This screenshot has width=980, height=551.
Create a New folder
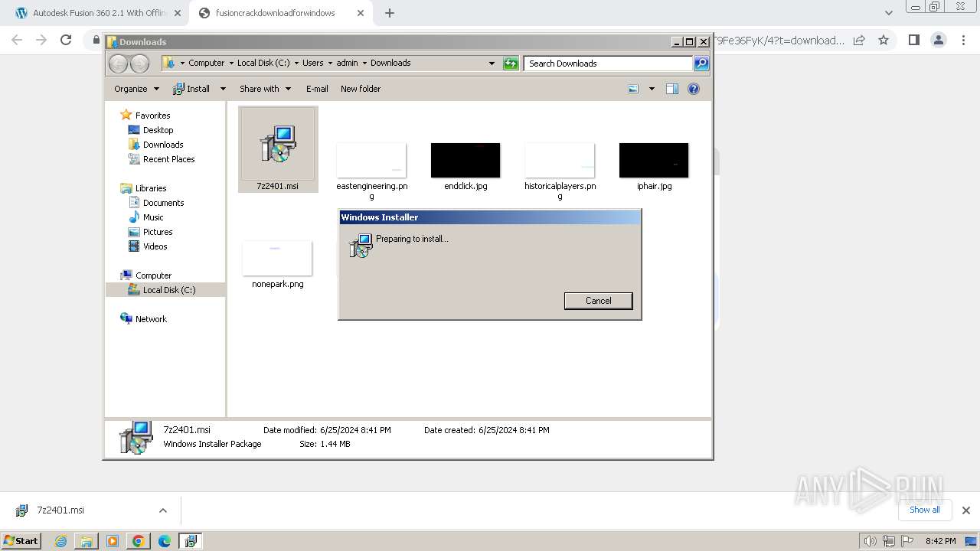tap(361, 89)
